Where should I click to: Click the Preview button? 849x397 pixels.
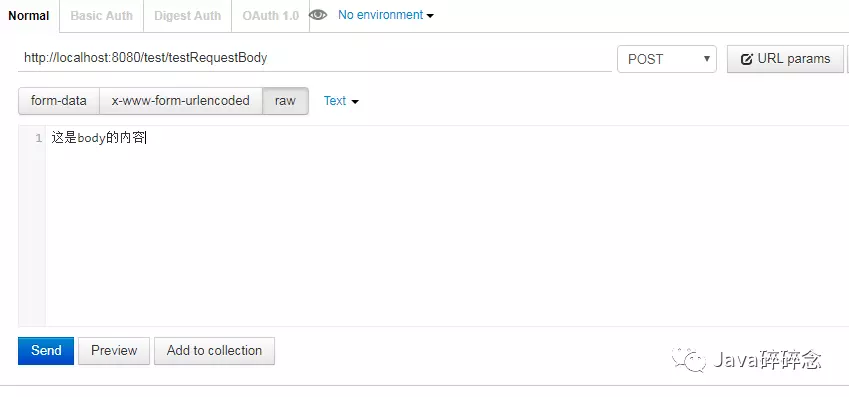pyautogui.click(x=114, y=350)
